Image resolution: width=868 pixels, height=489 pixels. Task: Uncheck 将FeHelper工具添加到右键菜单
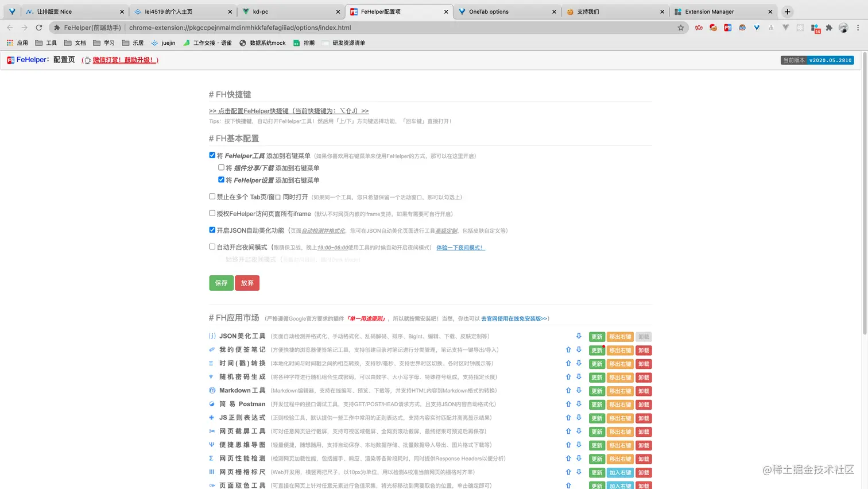pyautogui.click(x=212, y=155)
